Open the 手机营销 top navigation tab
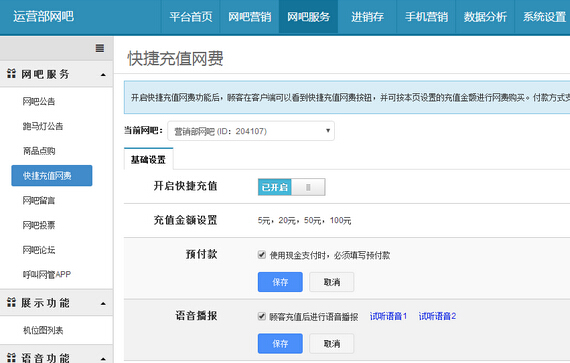This screenshot has height=363, width=570. [x=426, y=17]
